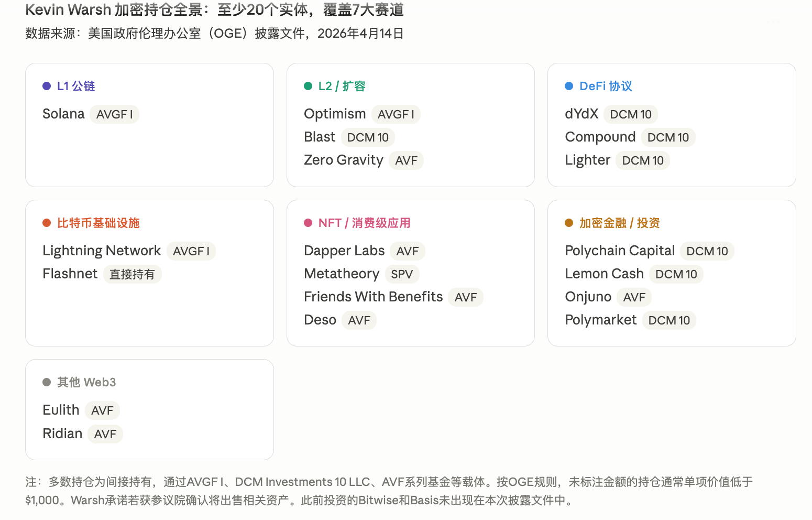Select the AVGF I tag next to Solana

[114, 114]
